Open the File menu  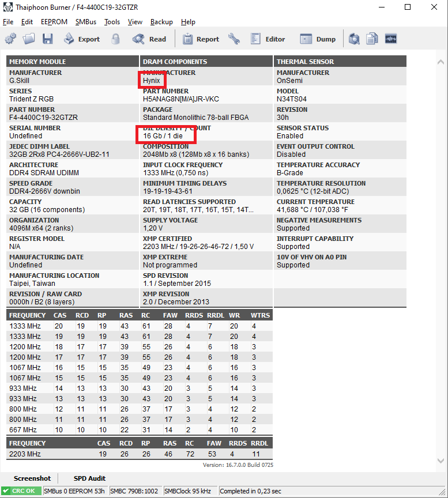click(x=8, y=22)
